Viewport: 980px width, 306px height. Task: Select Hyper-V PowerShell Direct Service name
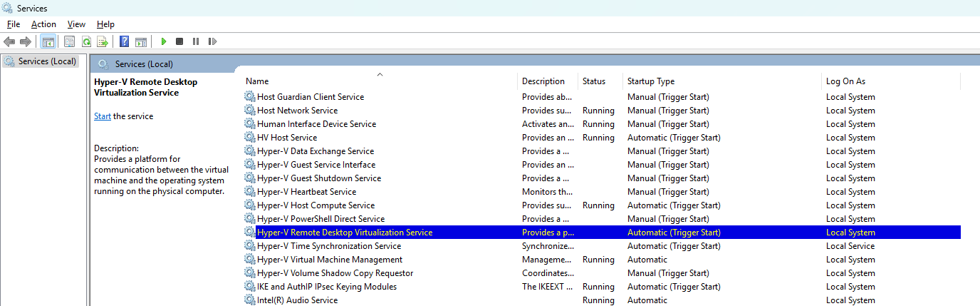click(320, 219)
